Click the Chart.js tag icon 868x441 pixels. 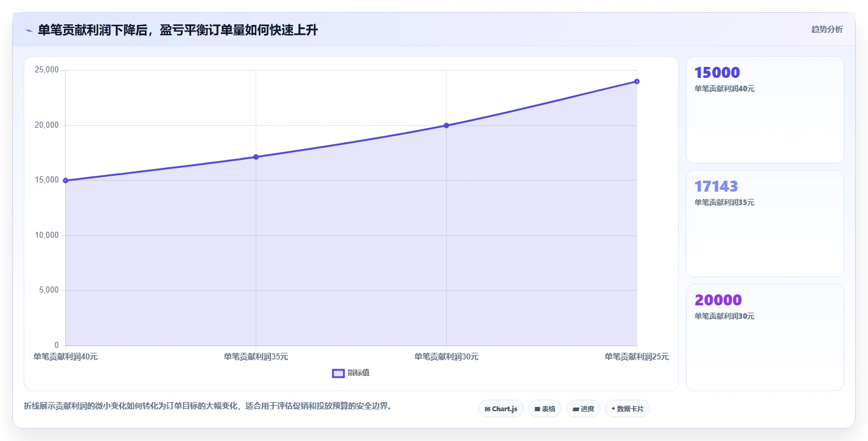click(x=488, y=409)
